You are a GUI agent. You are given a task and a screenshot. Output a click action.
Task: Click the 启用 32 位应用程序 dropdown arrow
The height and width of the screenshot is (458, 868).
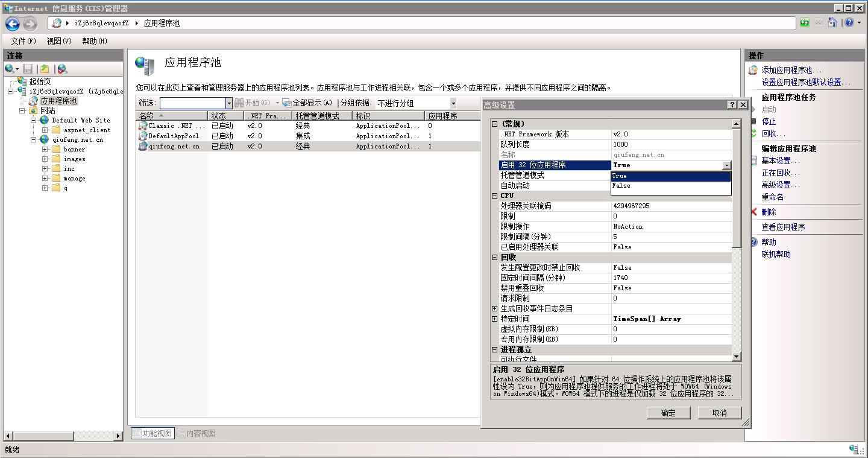726,165
